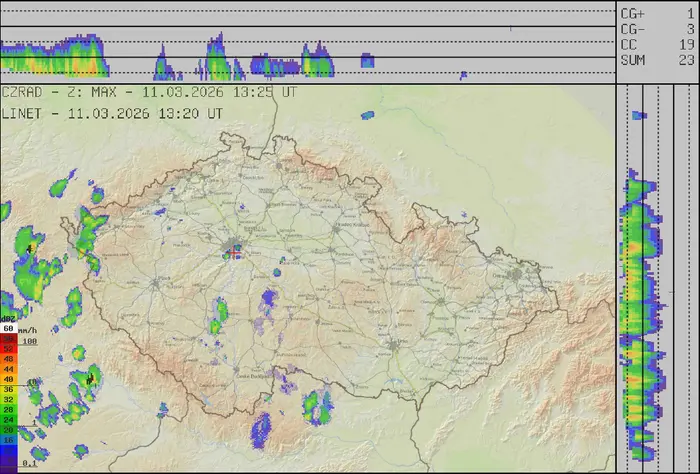Select the yellow-green 32 dBZ legend swatch
700x474 pixels.
[8, 399]
